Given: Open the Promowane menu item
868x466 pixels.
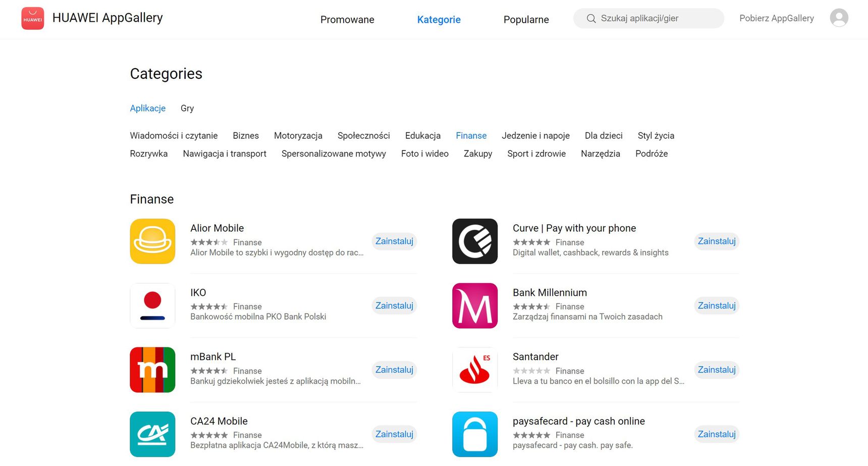Looking at the screenshot, I should click(x=347, y=20).
